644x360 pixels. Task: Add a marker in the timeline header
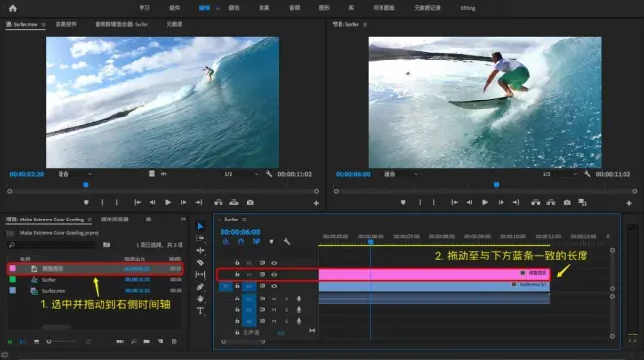[271, 241]
